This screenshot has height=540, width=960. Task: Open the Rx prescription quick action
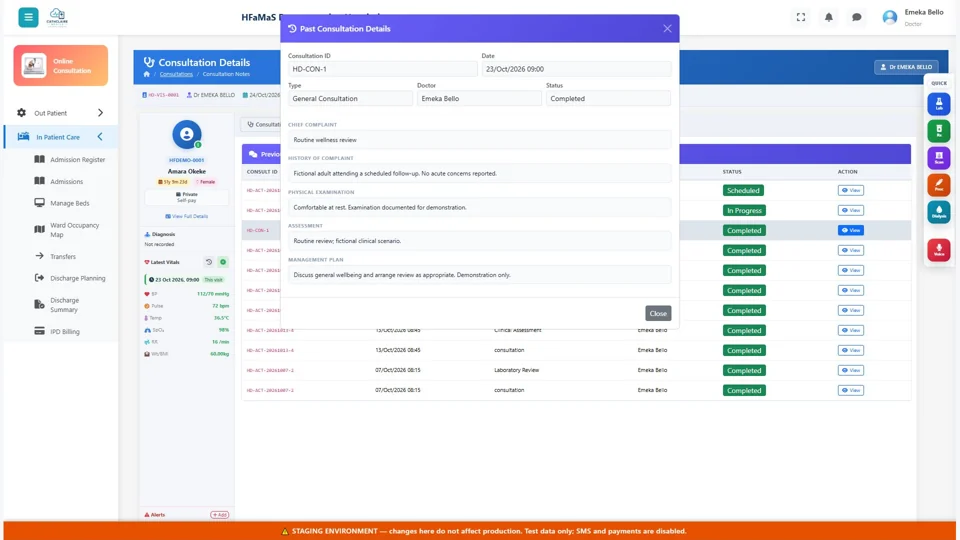939,131
